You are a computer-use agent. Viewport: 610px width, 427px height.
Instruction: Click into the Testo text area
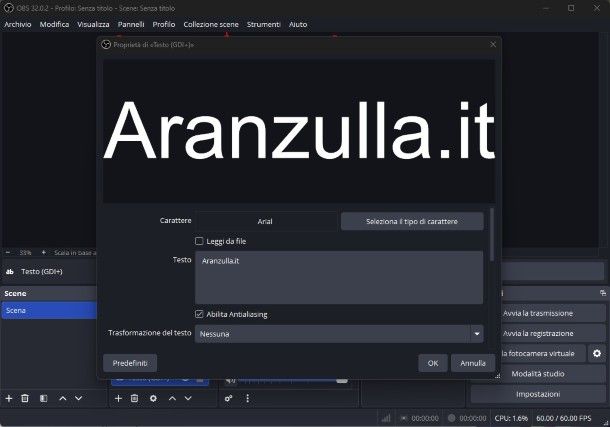[339, 278]
